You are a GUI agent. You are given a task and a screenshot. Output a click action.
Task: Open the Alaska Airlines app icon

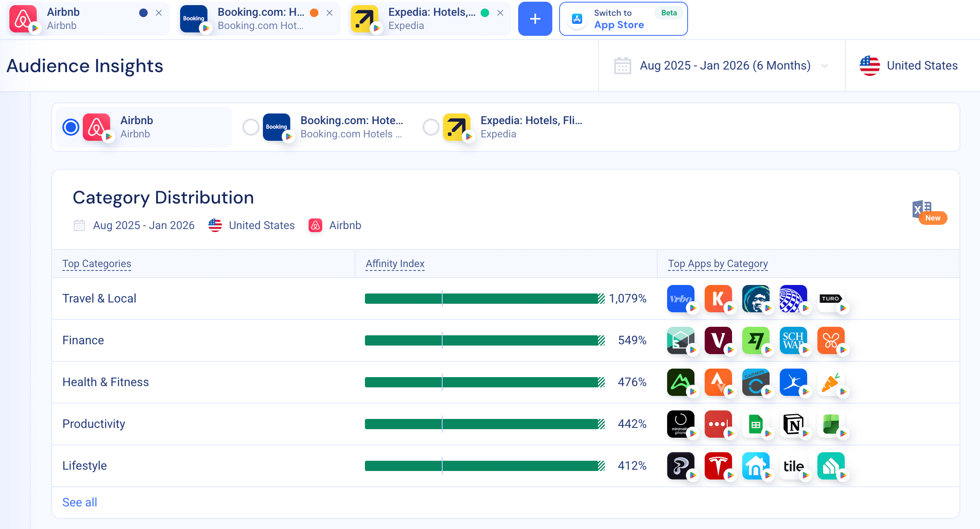pos(755,299)
